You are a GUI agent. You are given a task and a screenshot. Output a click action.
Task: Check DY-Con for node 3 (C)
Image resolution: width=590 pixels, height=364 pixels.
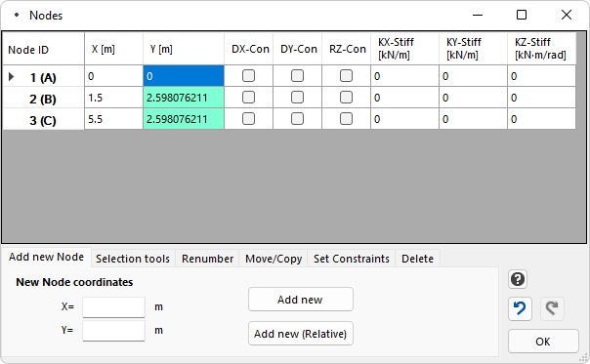[297, 119]
